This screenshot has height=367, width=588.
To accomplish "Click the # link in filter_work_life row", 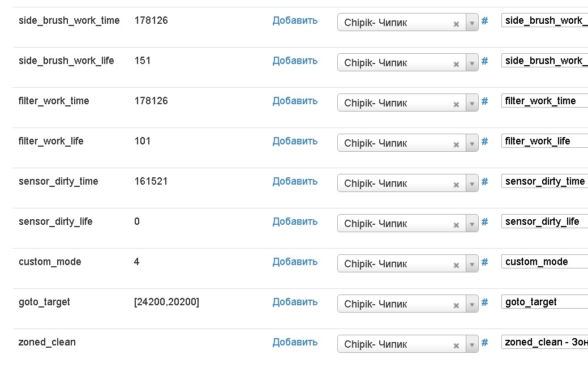I will (484, 142).
